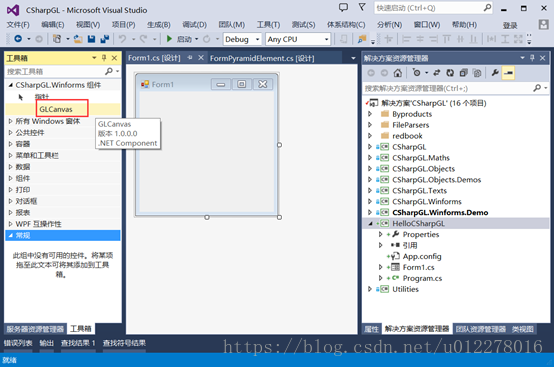This screenshot has height=367, width=554.
Task: Open the Any CPU platform dropdown
Action: click(x=326, y=39)
